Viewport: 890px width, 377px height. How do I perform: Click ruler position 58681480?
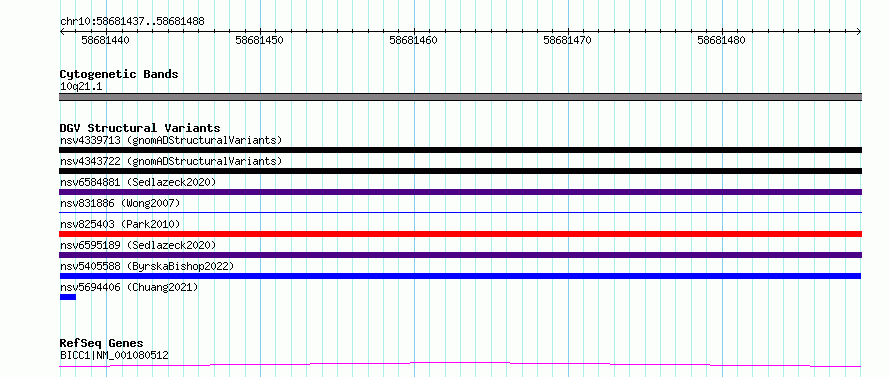(721, 40)
